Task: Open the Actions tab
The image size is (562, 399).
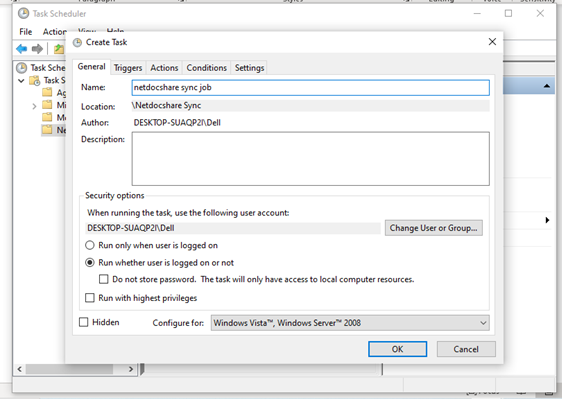Action: coord(164,68)
